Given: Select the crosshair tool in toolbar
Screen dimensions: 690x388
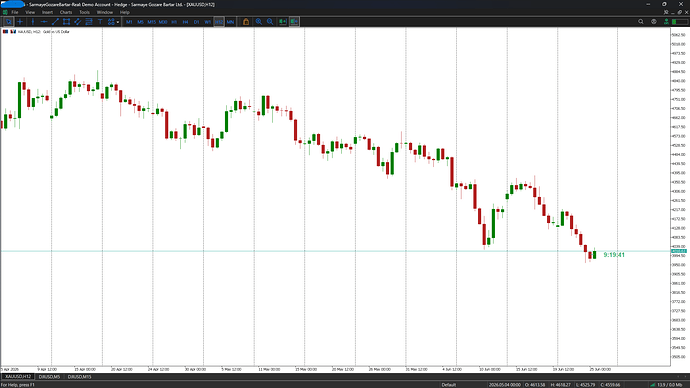Looking at the screenshot, I should tap(20, 22).
